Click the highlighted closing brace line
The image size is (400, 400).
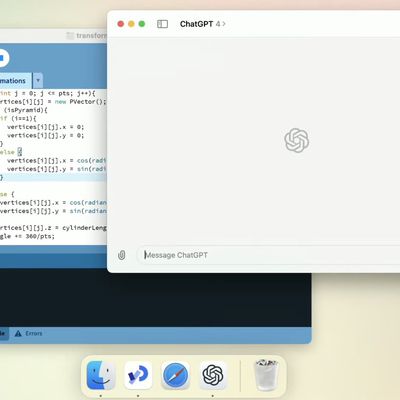53,177
